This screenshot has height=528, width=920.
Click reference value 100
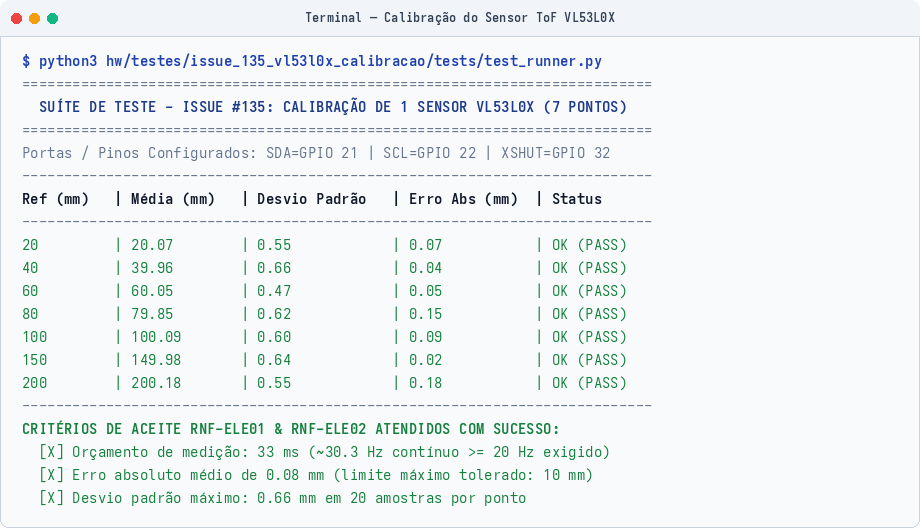pos(35,337)
